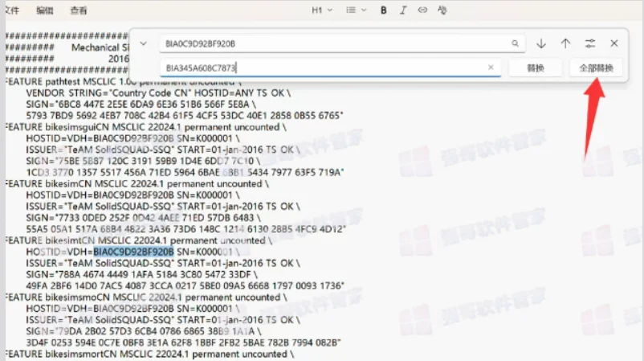Click the line 'FEATURE bikesimCN MSCLIC 22024.1'

137,184
